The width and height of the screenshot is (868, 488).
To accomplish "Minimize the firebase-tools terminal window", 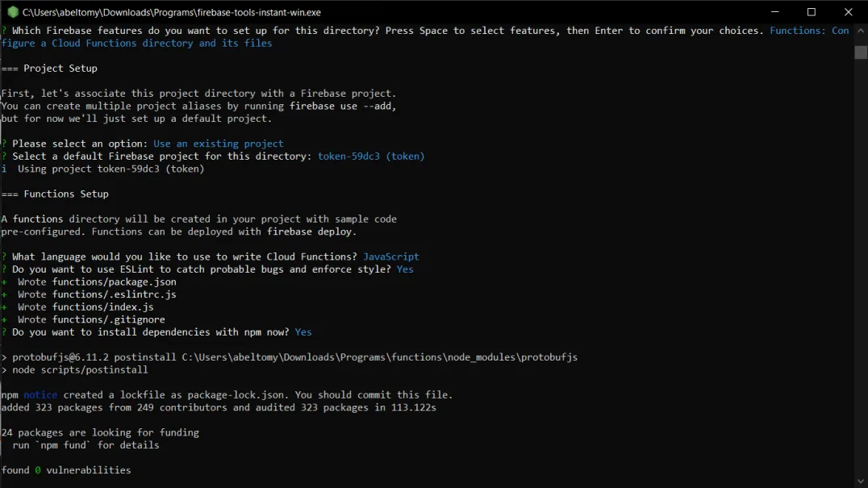I will tap(775, 11).
